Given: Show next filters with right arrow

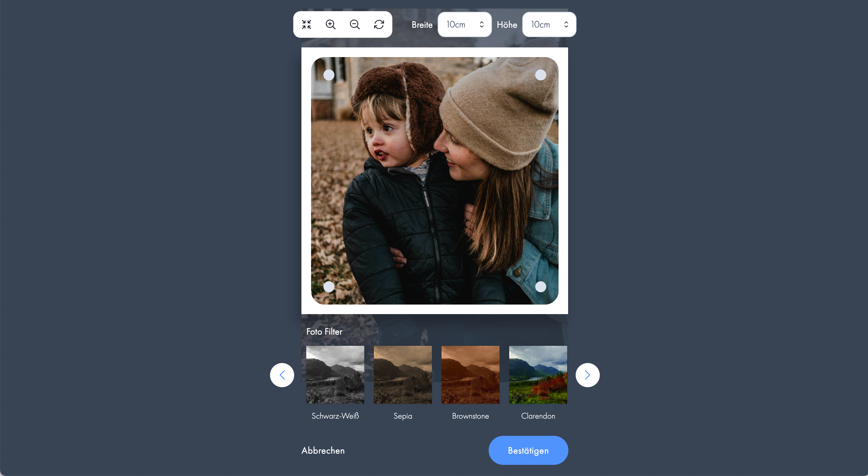Looking at the screenshot, I should tap(587, 375).
